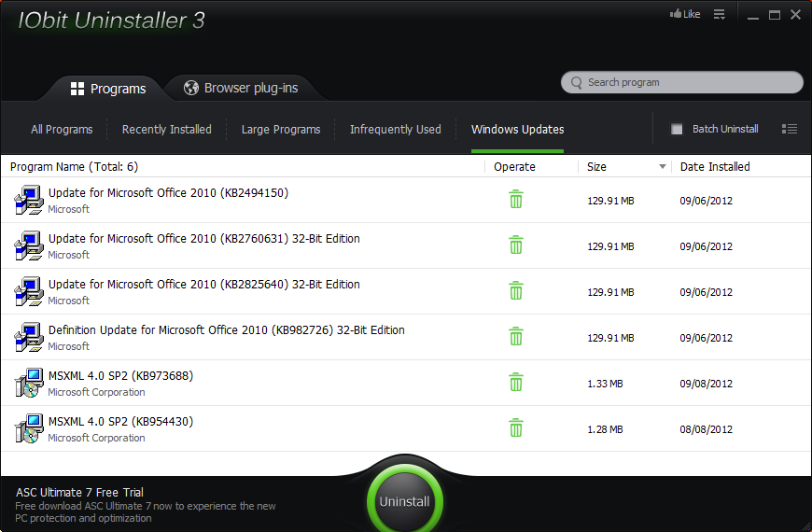Sort by Program Name column header

(x=74, y=167)
